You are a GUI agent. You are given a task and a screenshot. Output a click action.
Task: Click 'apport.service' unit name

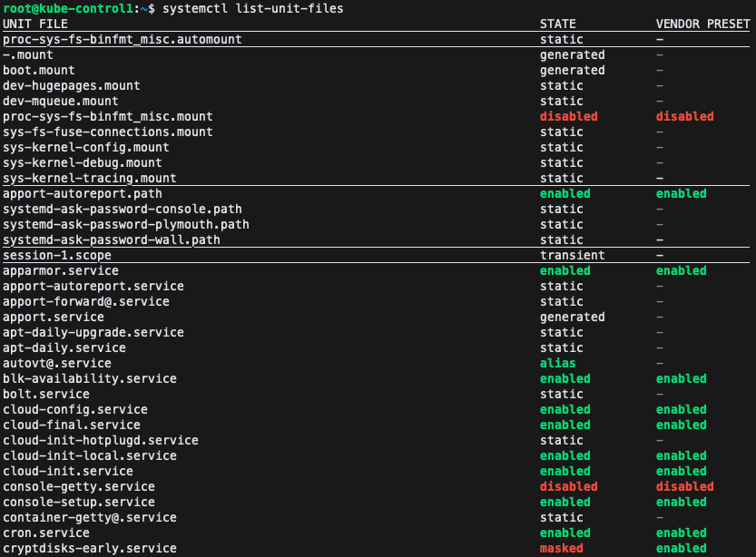[x=54, y=317]
